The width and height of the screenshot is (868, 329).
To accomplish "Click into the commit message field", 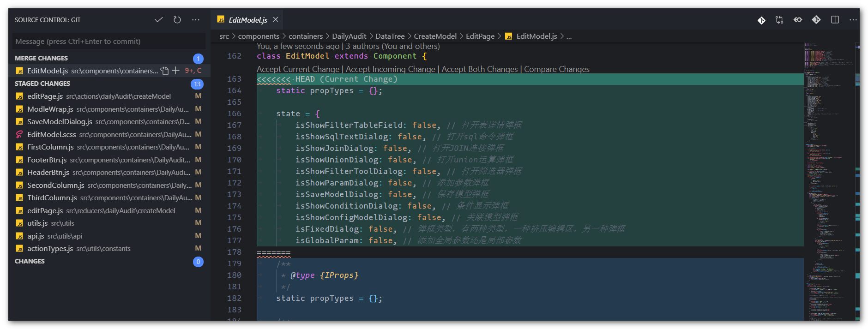I will (108, 41).
